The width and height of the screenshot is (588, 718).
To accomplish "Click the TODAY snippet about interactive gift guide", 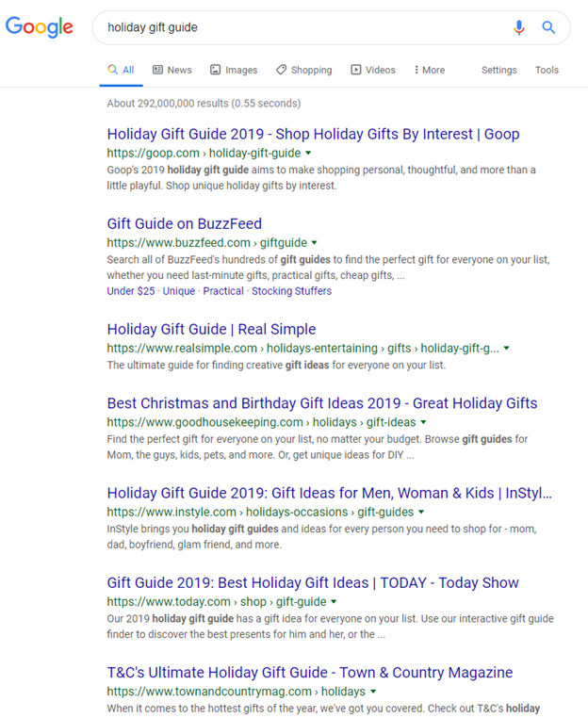I will click(330, 627).
